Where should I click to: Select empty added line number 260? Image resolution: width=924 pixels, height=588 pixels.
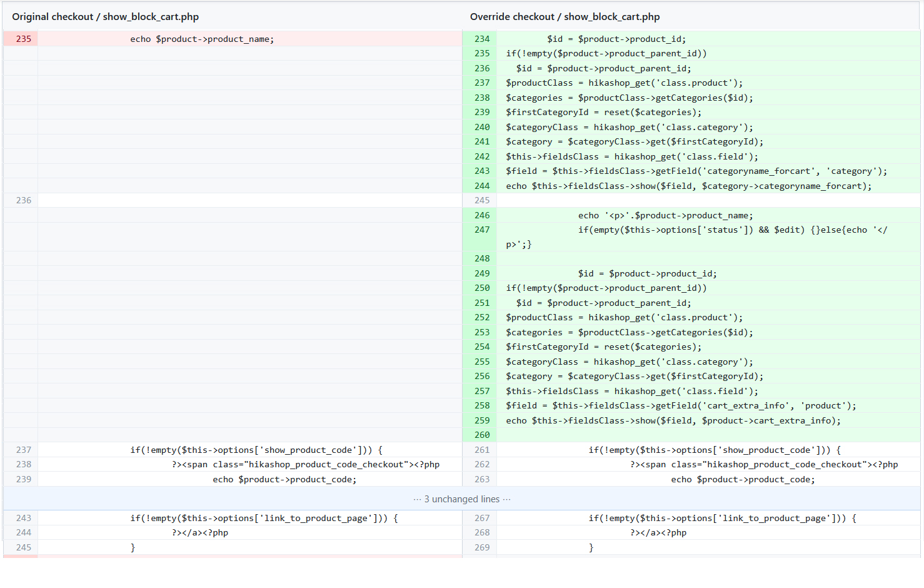(x=482, y=435)
